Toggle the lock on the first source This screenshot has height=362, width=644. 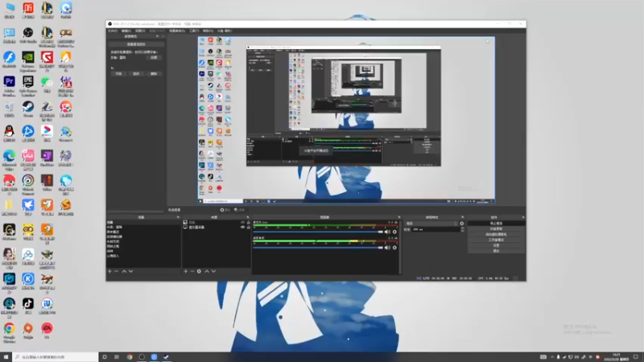pyautogui.click(x=249, y=223)
